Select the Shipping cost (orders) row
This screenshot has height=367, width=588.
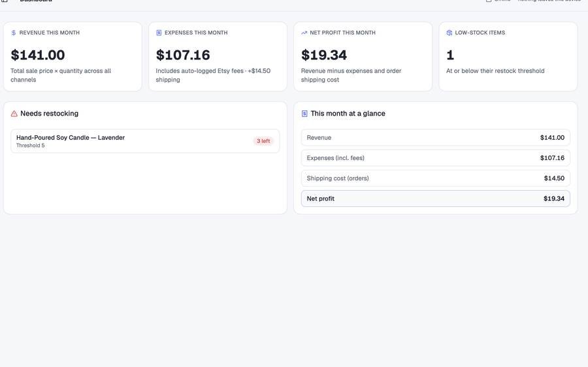point(435,178)
